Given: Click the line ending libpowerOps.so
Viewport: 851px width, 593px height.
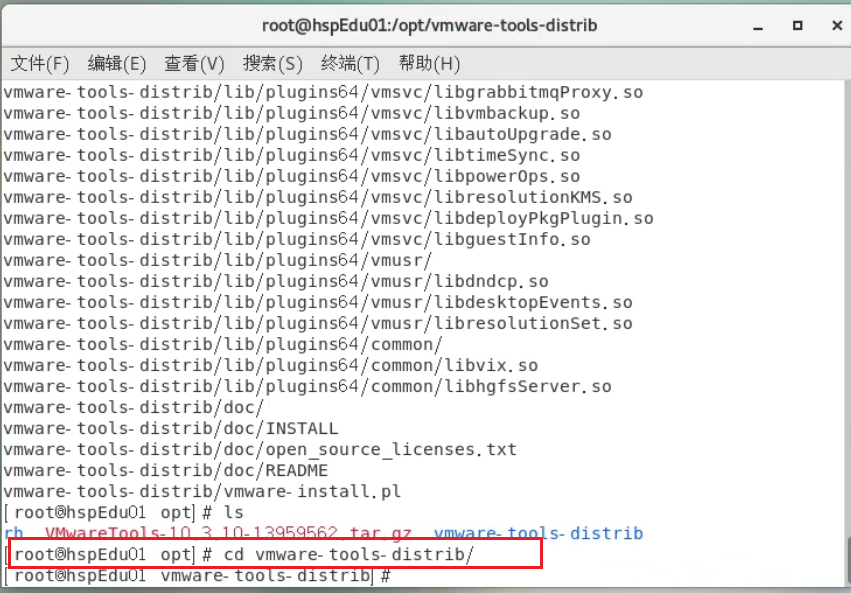Looking at the screenshot, I should click(x=291, y=176).
